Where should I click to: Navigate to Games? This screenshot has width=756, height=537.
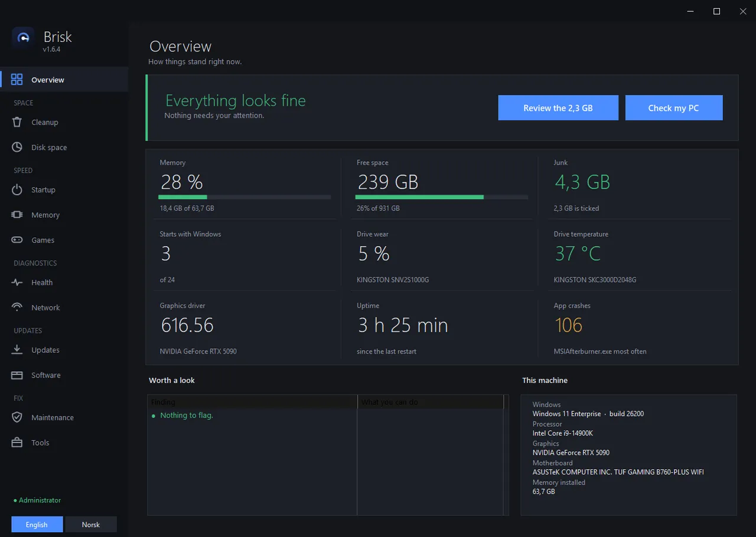pyautogui.click(x=64, y=240)
